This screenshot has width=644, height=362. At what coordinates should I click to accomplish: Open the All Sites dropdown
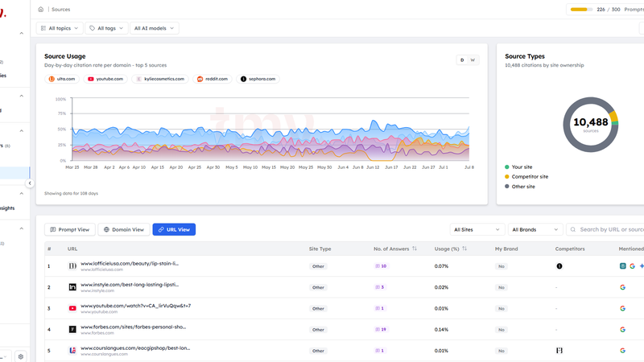(x=477, y=229)
